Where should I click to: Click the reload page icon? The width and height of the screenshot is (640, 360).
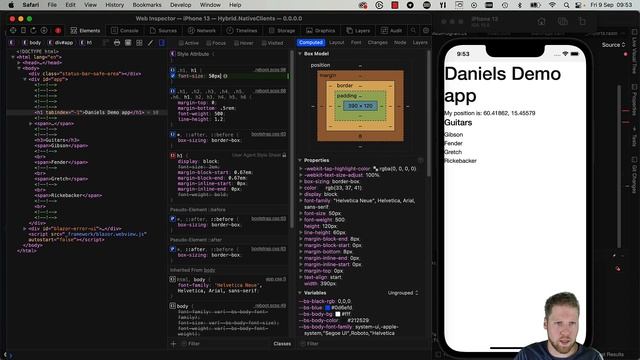33,30
